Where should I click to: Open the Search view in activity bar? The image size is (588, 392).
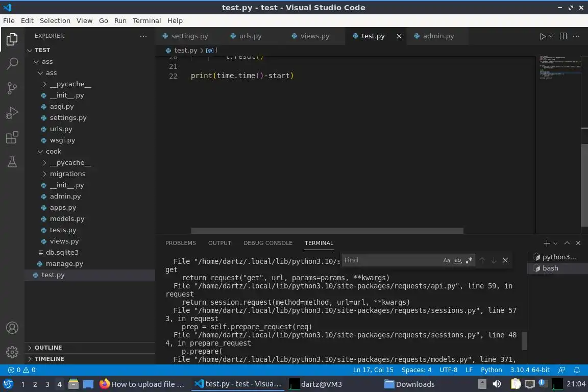12,64
